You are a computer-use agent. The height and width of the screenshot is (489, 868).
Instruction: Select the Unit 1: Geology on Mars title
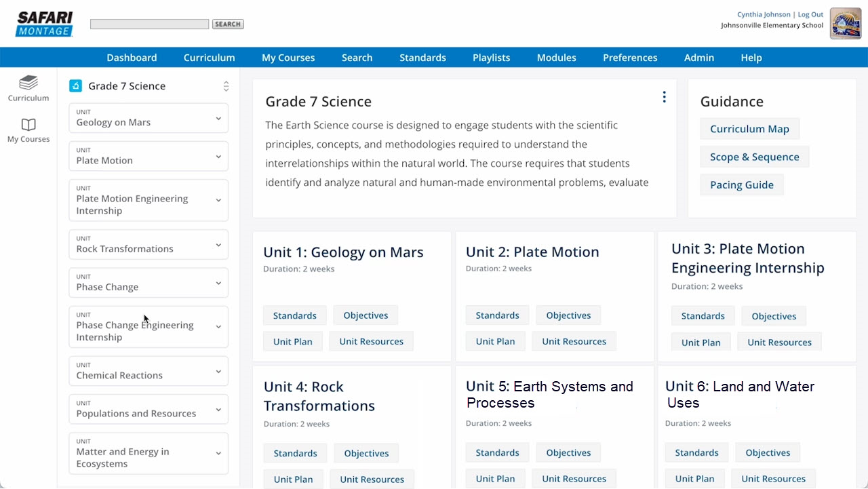343,252
